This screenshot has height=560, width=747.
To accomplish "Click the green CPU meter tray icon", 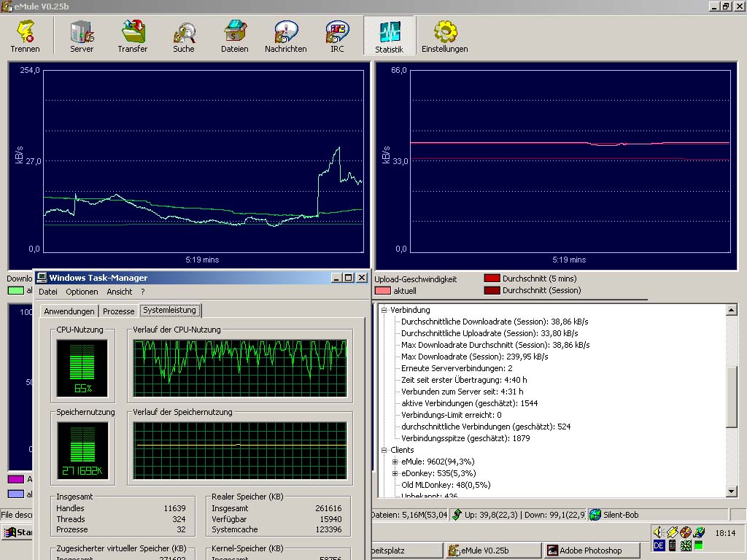I will 699,545.
